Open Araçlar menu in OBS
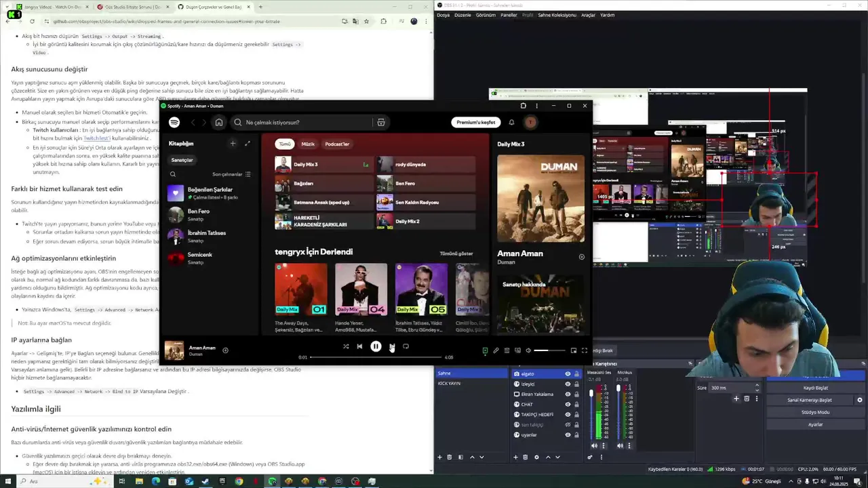The image size is (868, 488). (x=588, y=15)
